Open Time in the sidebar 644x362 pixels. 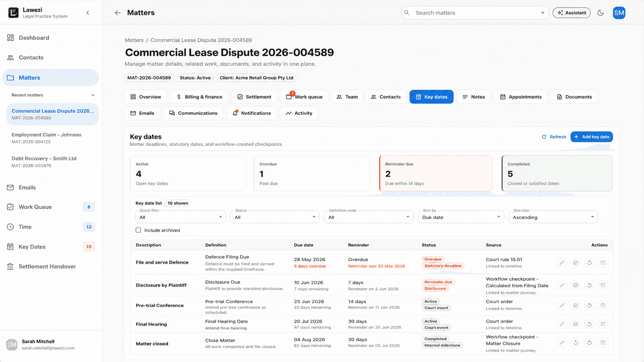50,227
